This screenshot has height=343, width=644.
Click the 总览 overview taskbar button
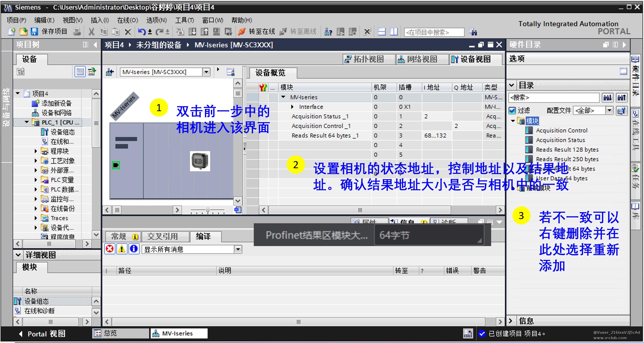tap(121, 333)
